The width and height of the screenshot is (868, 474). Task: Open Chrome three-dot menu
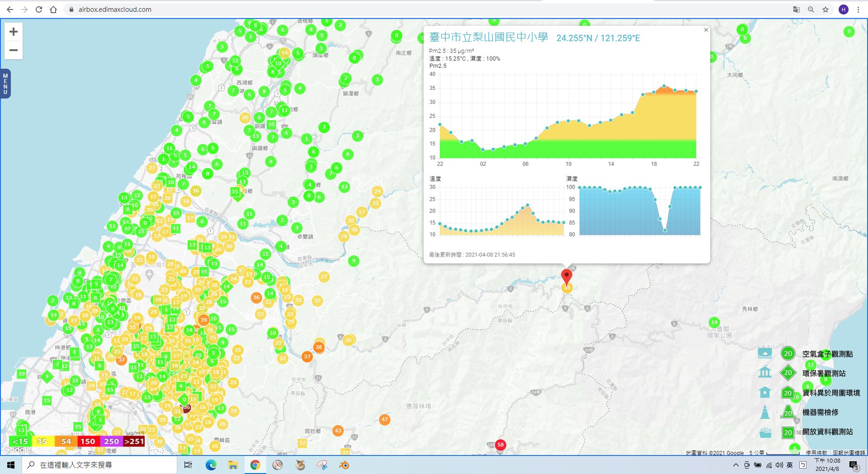point(858,9)
